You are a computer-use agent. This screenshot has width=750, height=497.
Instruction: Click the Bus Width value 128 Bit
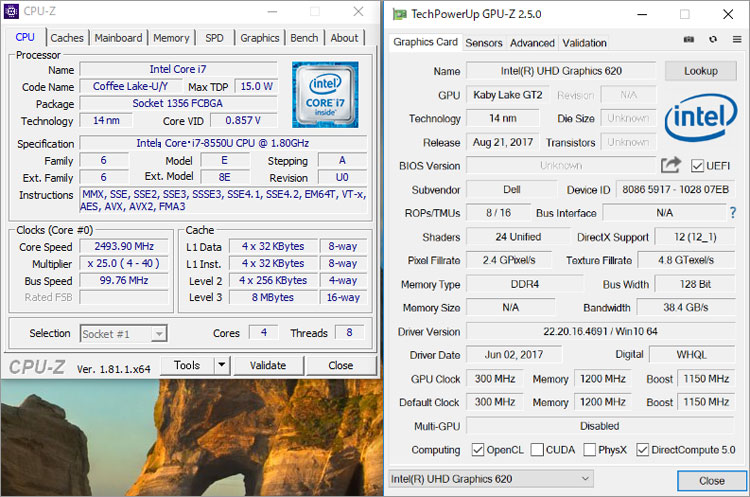tap(695, 284)
